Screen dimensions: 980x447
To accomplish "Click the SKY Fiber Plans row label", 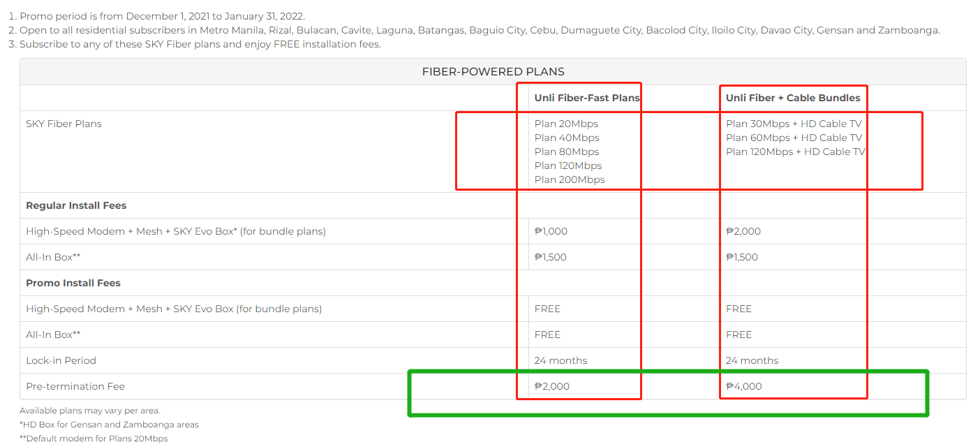I will pos(64,124).
